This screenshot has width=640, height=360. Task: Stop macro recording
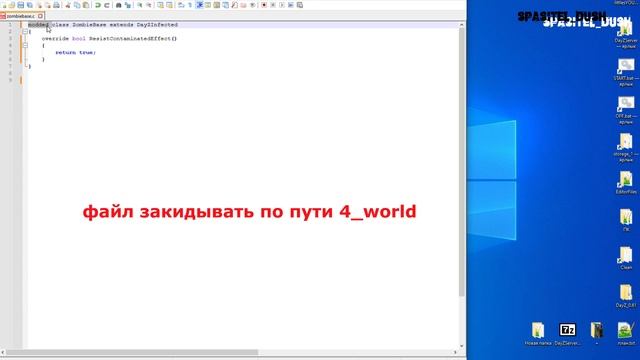[x=273, y=5]
